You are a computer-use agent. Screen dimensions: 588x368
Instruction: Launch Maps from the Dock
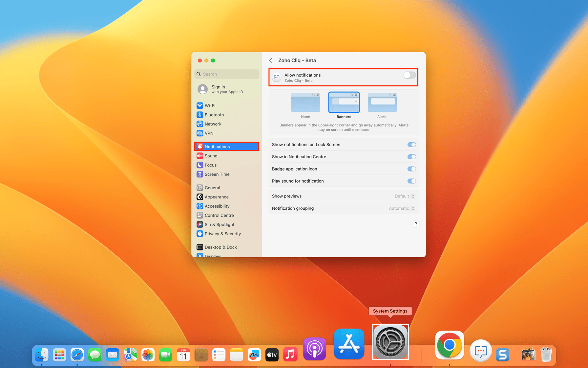pyautogui.click(x=130, y=355)
